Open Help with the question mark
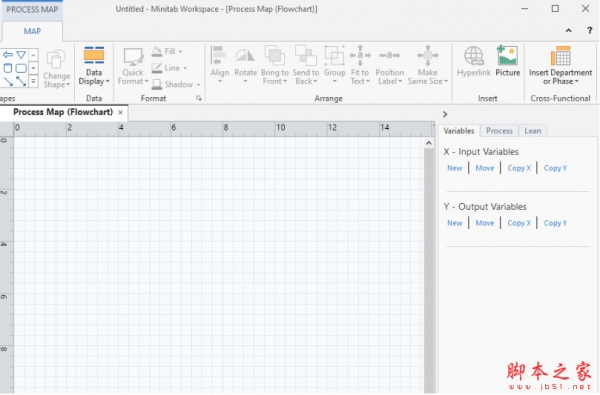The height and width of the screenshot is (395, 600). [x=589, y=31]
